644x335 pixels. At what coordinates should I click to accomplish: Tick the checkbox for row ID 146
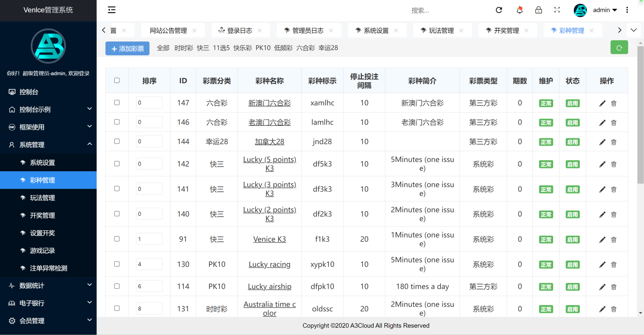point(117,122)
